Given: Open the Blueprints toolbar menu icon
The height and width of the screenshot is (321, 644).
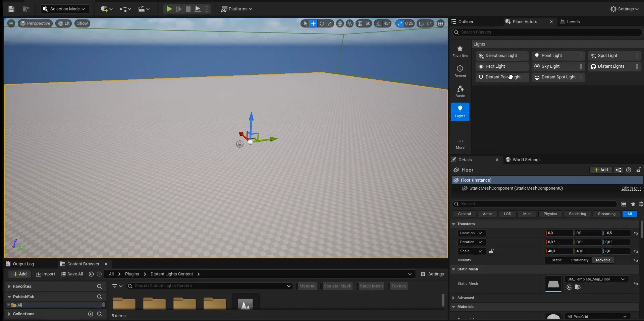Looking at the screenshot, I should click(125, 9).
